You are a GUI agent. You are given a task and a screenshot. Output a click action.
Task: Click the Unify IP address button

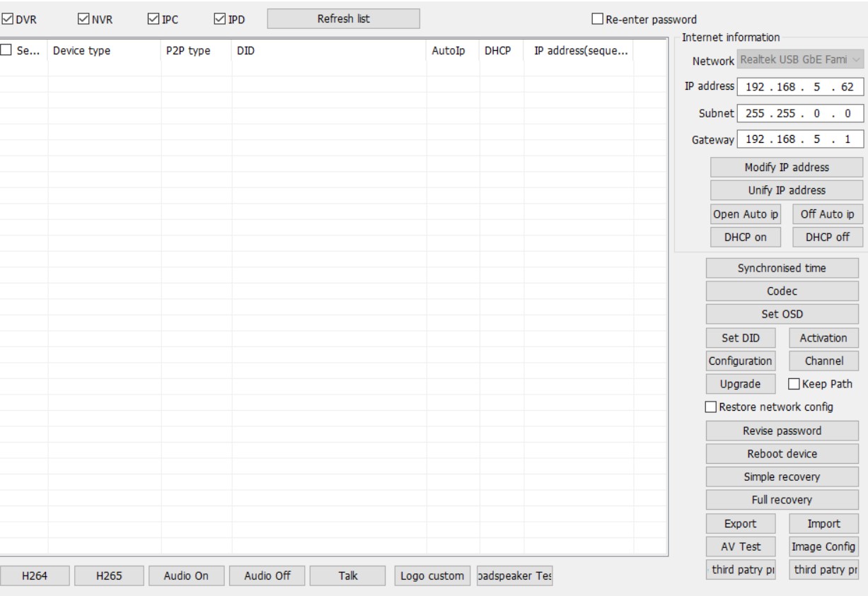[786, 191]
